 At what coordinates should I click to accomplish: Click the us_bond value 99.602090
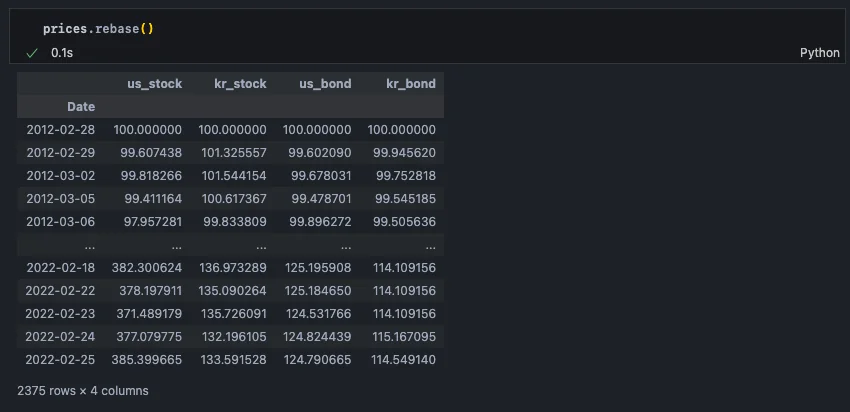point(320,153)
